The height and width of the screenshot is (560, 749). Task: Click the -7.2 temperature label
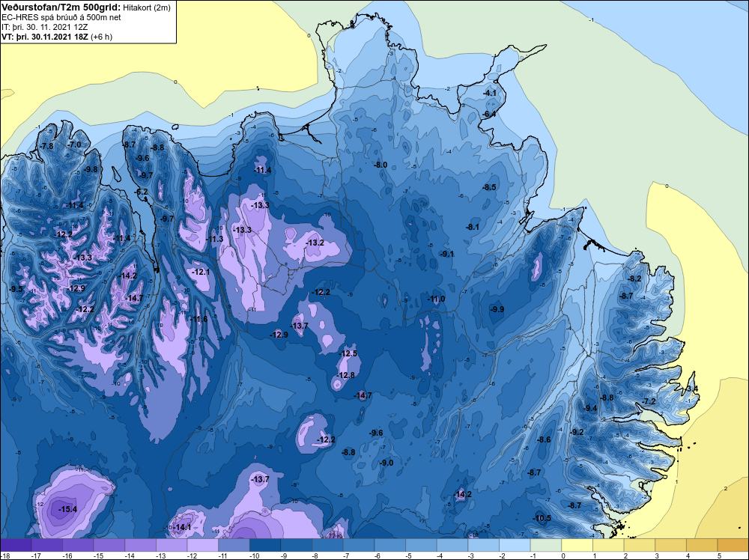(x=649, y=401)
